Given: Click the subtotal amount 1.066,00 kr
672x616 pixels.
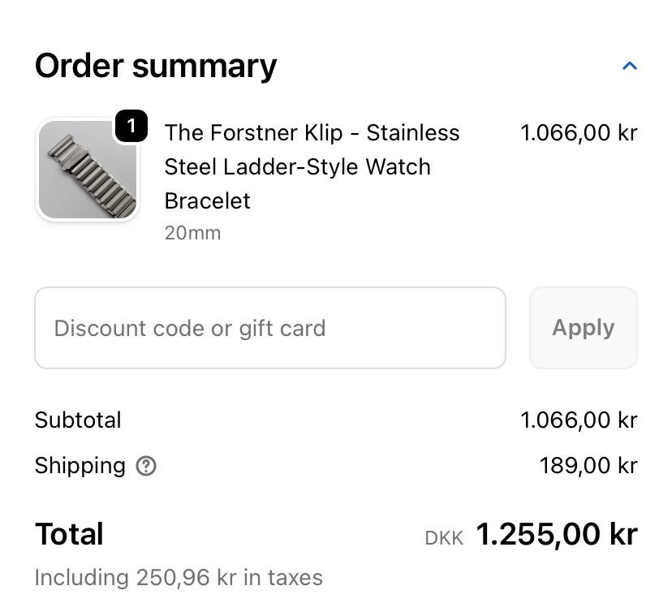Looking at the screenshot, I should pos(579,420).
